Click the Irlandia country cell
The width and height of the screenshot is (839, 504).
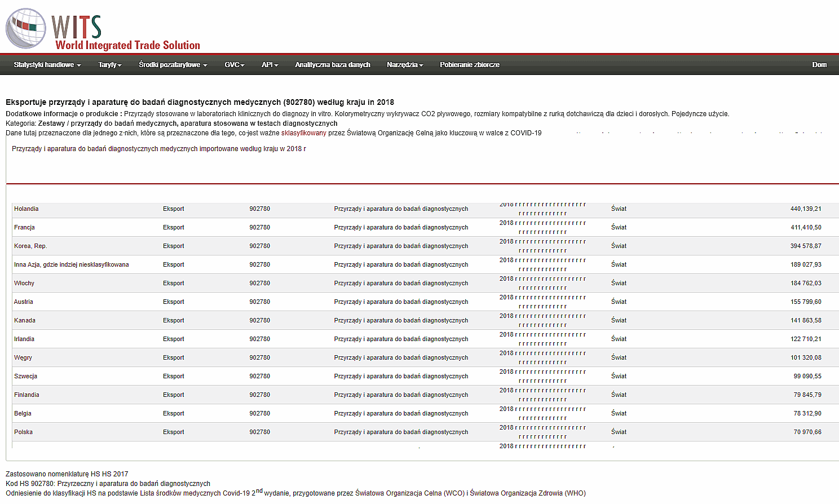[24, 339]
